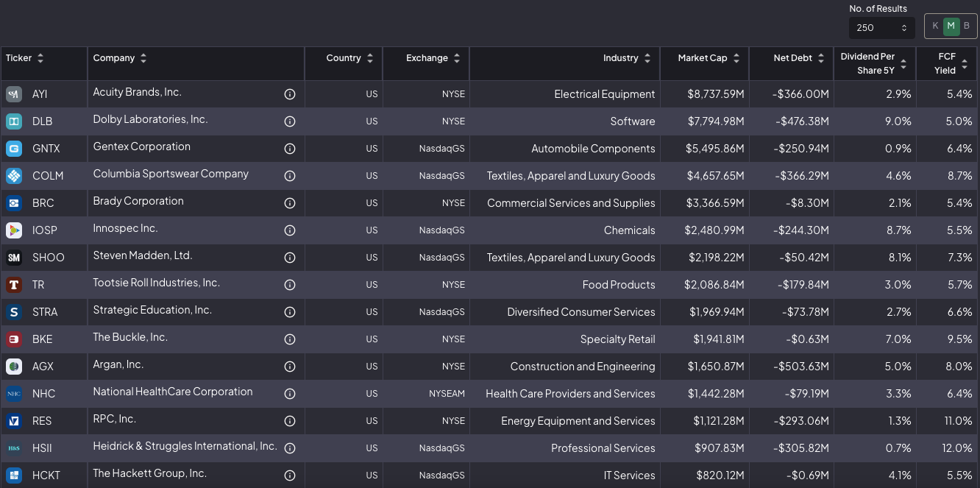The width and height of the screenshot is (980, 488).
Task: Sort table by FCF Yield column
Action: click(964, 64)
